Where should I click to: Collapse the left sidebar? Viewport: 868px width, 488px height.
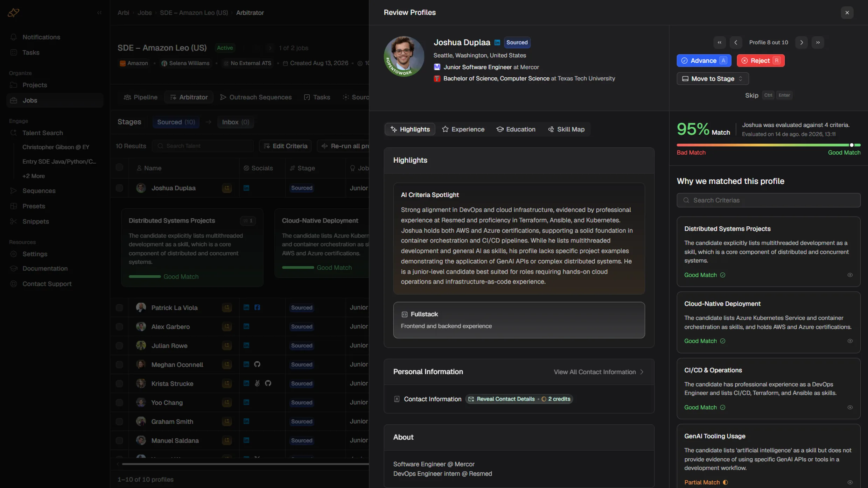[x=99, y=13]
